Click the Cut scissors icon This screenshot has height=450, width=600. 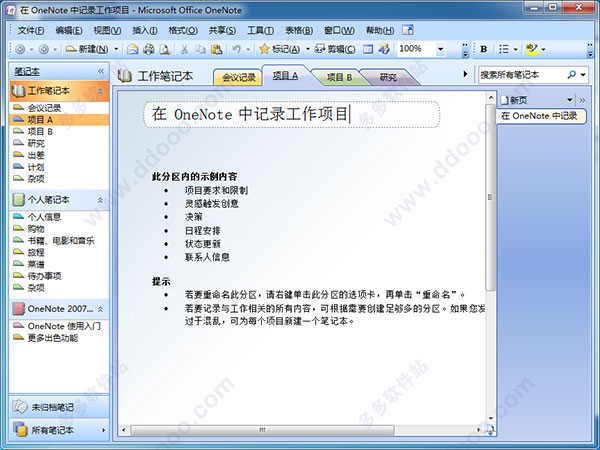coord(184,49)
